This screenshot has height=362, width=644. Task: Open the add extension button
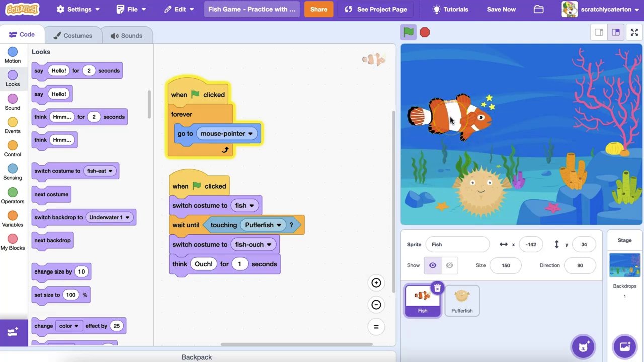coord(14,332)
